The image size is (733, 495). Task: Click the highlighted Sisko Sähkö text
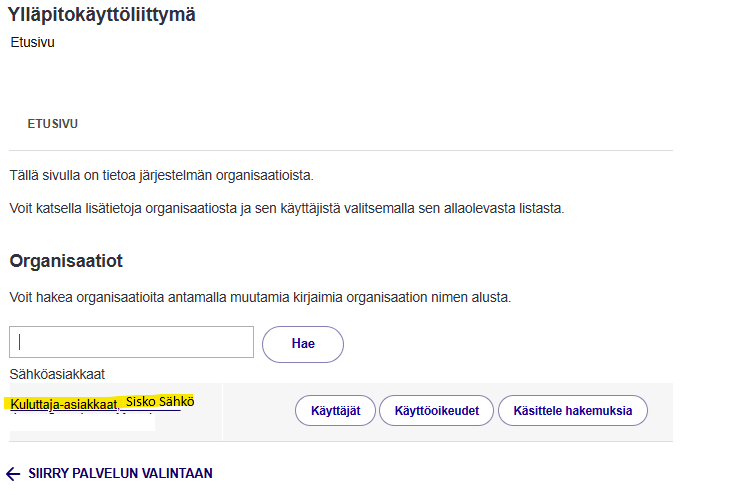160,401
